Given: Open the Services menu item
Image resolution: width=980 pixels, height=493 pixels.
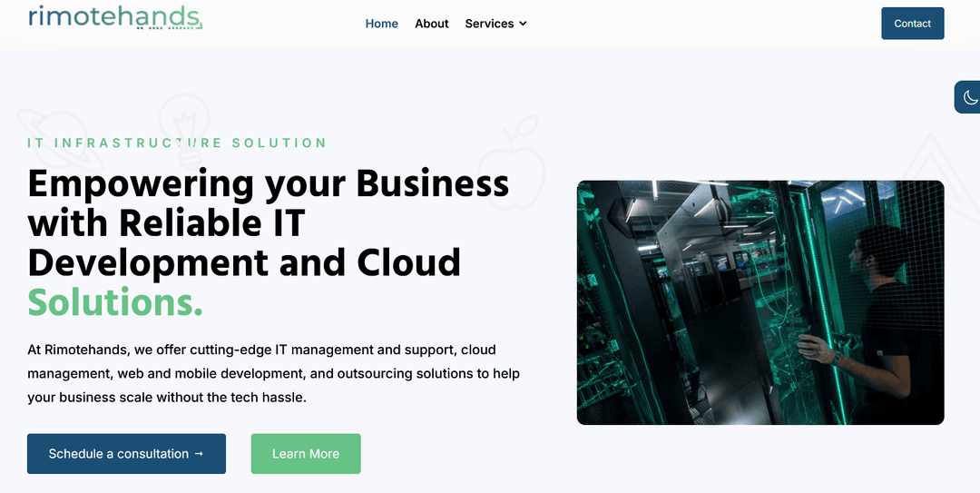Looking at the screenshot, I should (x=489, y=24).
